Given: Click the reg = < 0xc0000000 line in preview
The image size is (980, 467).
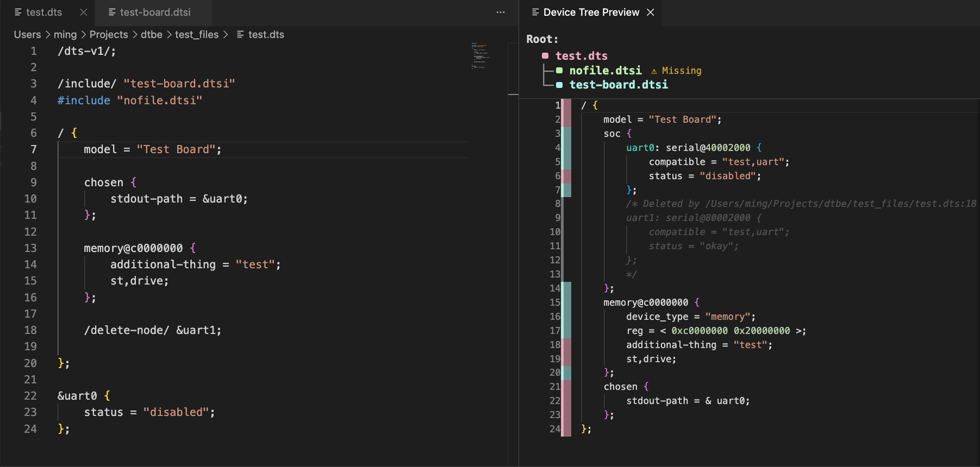Looking at the screenshot, I should (716, 331).
